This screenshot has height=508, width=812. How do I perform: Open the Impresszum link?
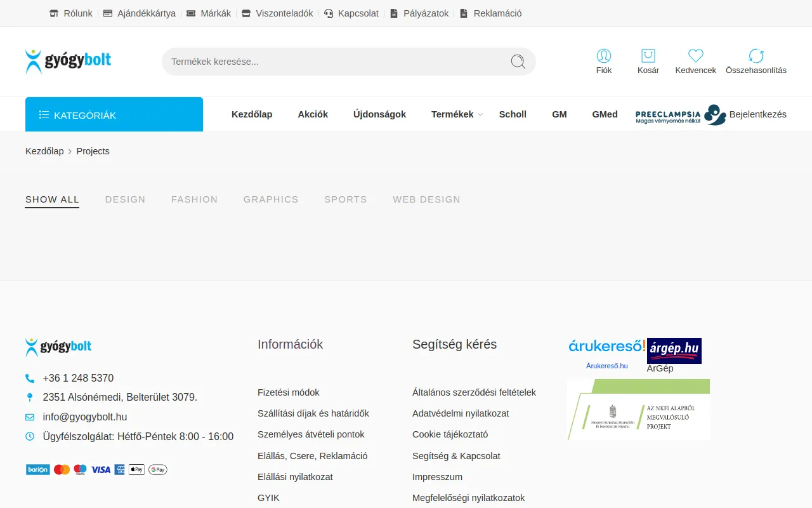[x=437, y=477]
